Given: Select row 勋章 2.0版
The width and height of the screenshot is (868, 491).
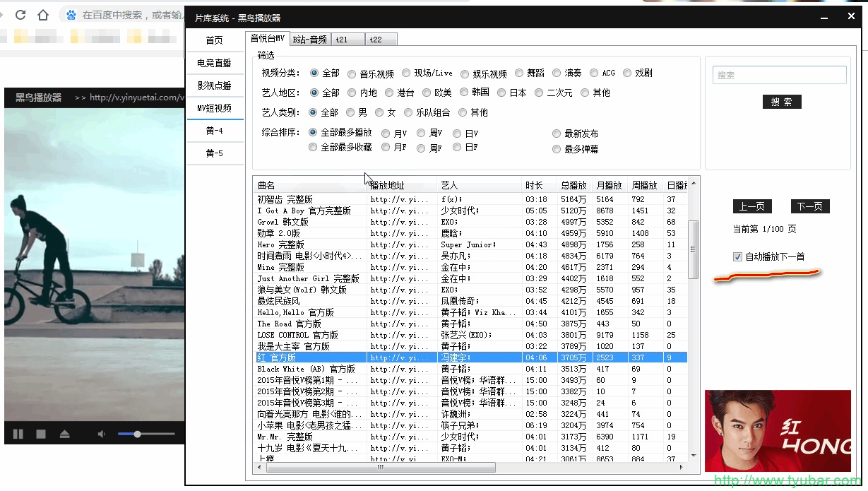Looking at the screenshot, I should pyautogui.click(x=471, y=233).
